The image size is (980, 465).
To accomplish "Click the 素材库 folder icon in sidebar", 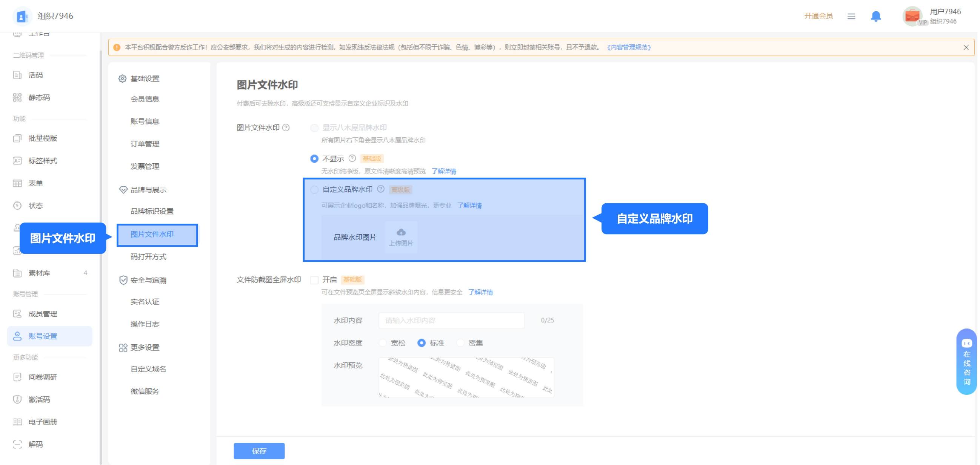I will pos(17,273).
